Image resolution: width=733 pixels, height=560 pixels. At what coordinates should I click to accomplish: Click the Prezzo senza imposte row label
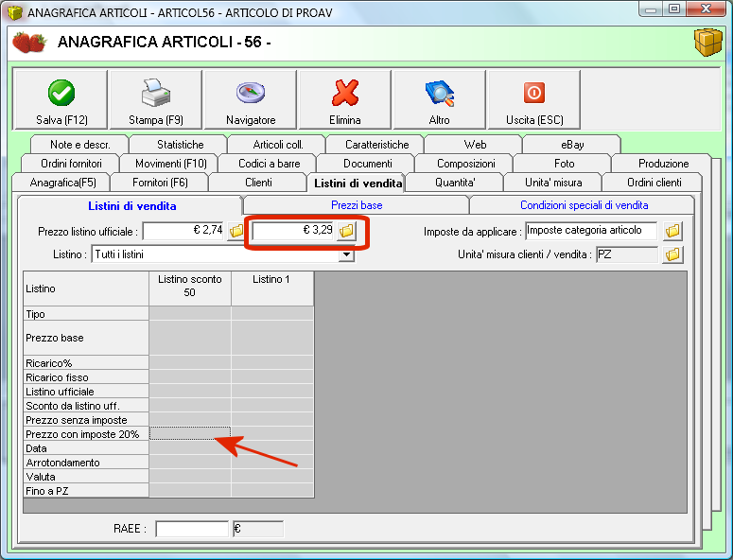click(x=85, y=419)
